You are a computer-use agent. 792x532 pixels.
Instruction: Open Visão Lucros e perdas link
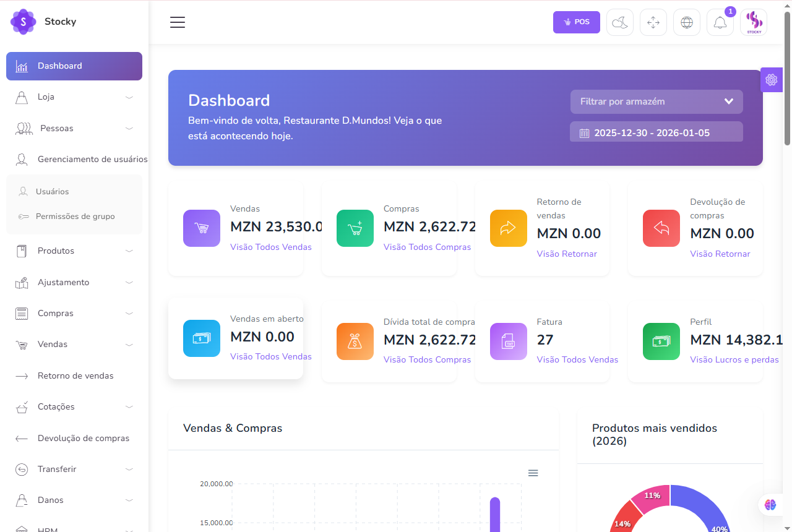(734, 359)
